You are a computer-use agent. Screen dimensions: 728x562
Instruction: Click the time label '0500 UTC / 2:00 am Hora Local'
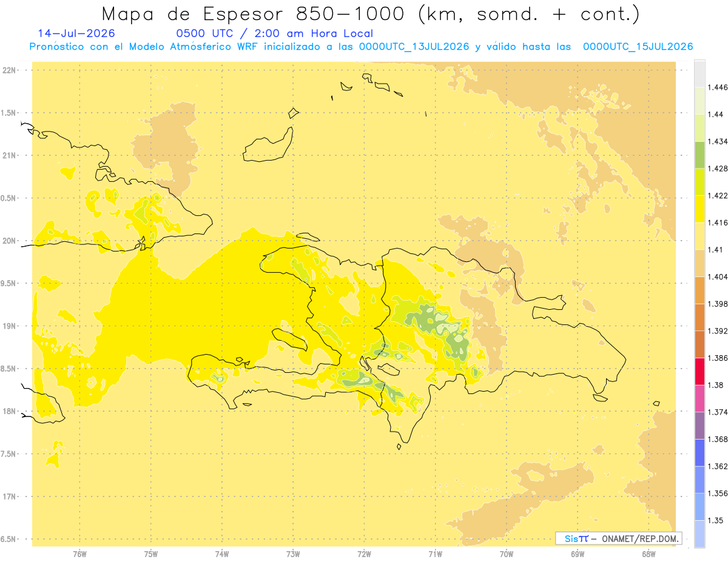tap(275, 33)
